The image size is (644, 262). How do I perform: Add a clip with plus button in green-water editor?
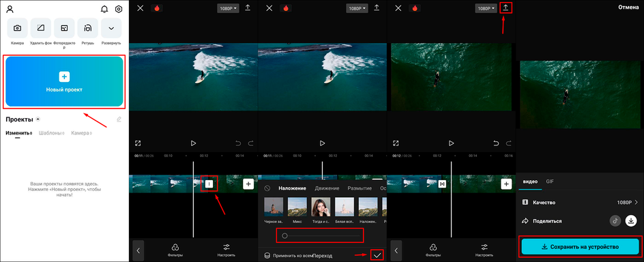click(506, 184)
